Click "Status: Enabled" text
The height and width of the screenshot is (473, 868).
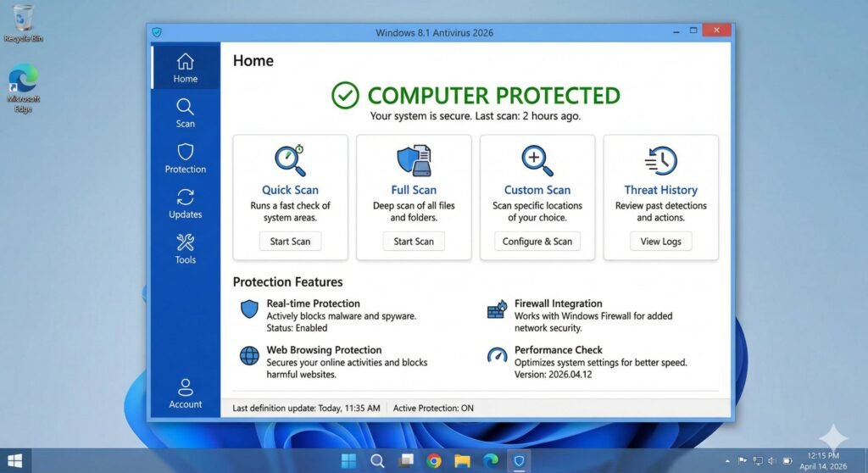click(x=297, y=328)
